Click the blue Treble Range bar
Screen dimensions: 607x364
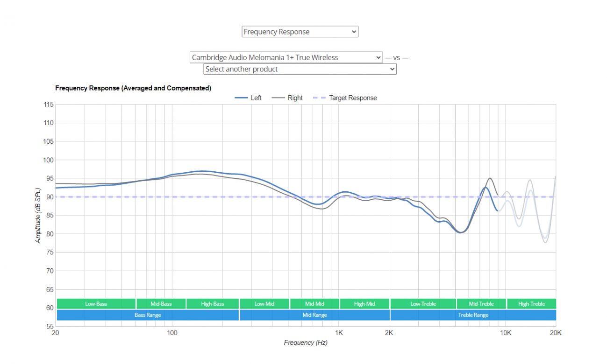[x=473, y=315]
